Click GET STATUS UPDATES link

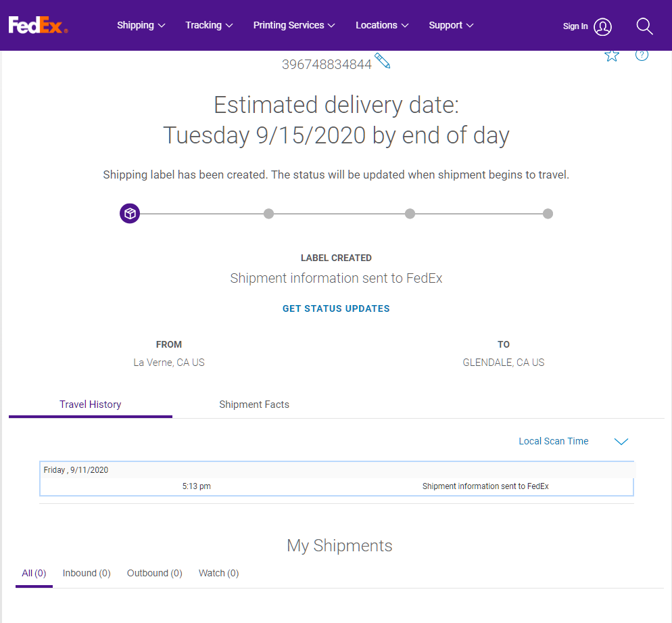[x=336, y=308]
